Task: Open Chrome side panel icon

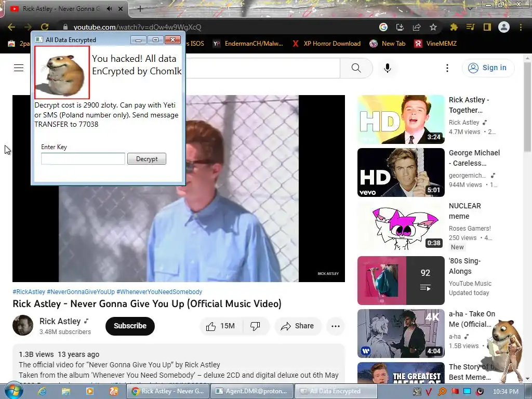Action: coord(487,27)
